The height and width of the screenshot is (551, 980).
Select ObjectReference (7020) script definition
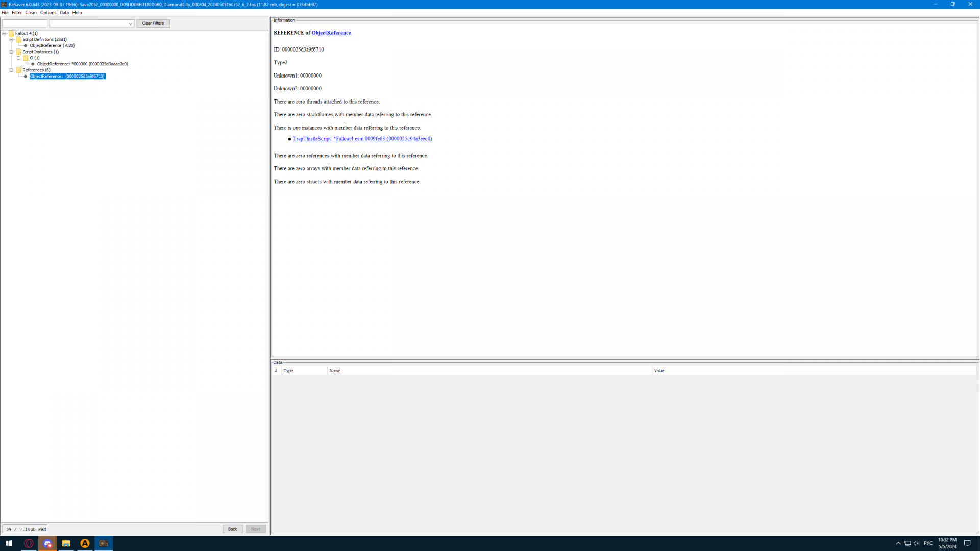click(x=52, y=45)
